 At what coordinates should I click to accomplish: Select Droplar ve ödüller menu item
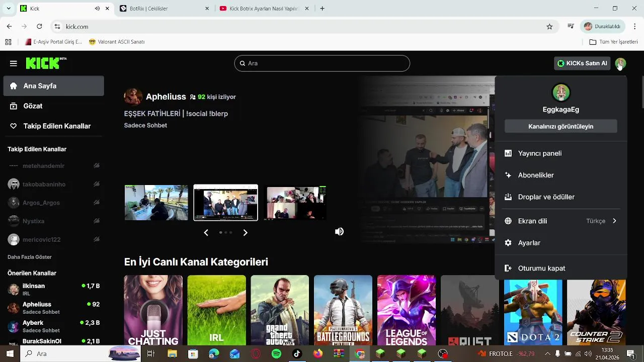561,197
